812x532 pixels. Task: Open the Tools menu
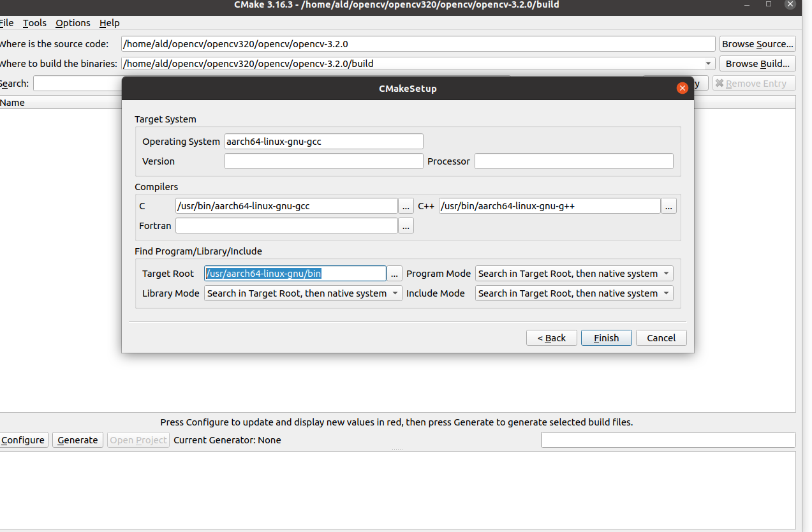click(x=34, y=23)
